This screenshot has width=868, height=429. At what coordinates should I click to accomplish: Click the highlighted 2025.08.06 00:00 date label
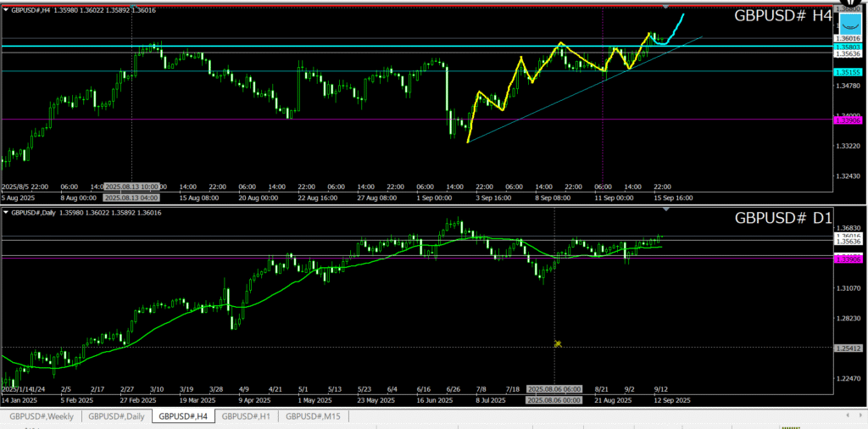pyautogui.click(x=554, y=400)
